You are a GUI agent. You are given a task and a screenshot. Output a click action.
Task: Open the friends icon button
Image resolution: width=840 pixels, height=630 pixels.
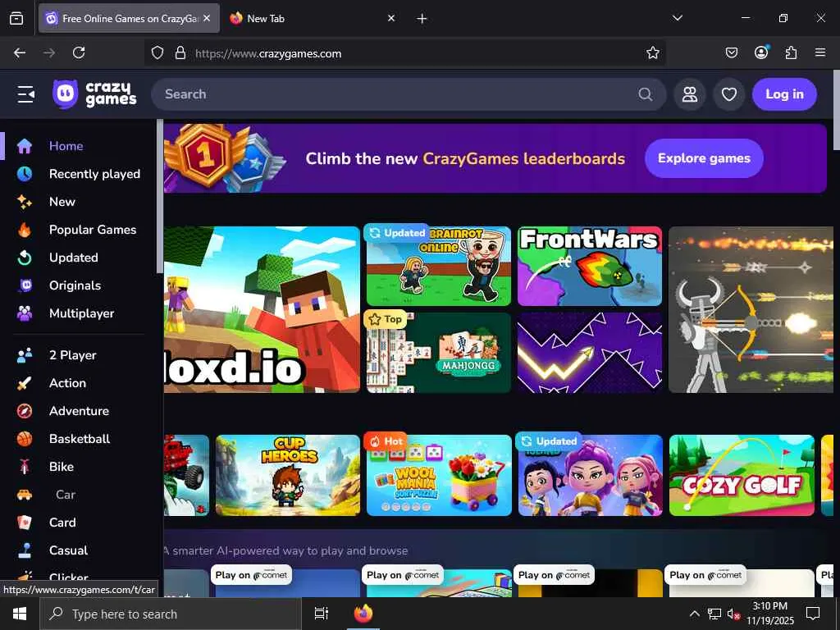tap(689, 94)
